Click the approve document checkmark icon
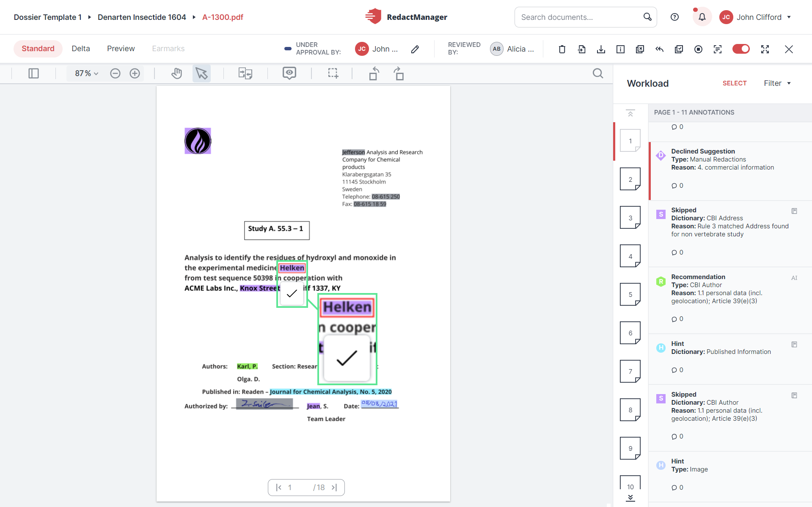This screenshot has height=507, width=812. tap(679, 49)
